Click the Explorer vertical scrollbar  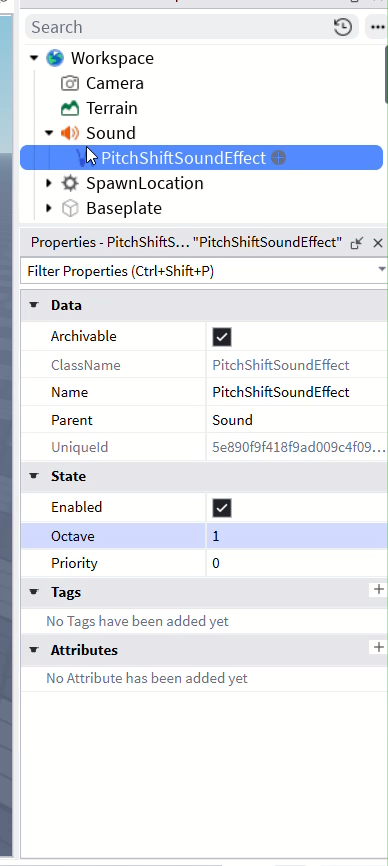click(x=385, y=75)
